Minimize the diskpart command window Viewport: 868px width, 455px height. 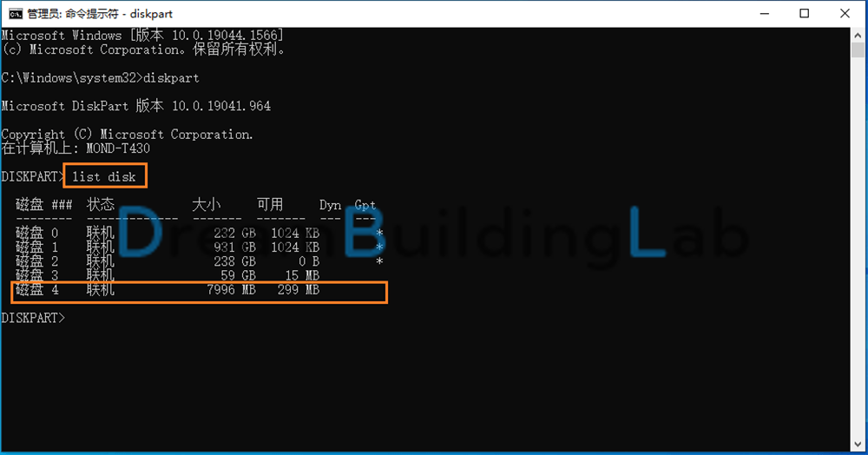click(765, 13)
